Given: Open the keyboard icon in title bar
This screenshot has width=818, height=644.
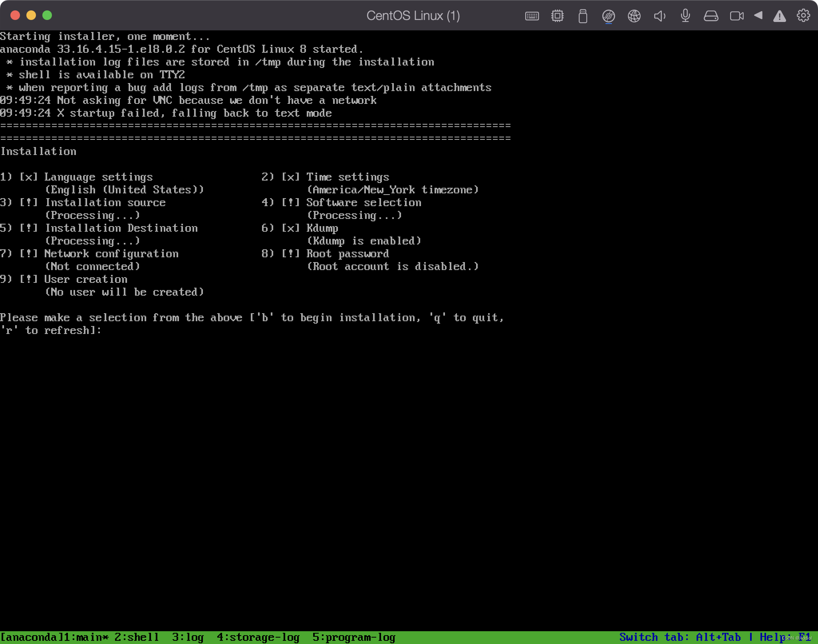Looking at the screenshot, I should point(532,16).
